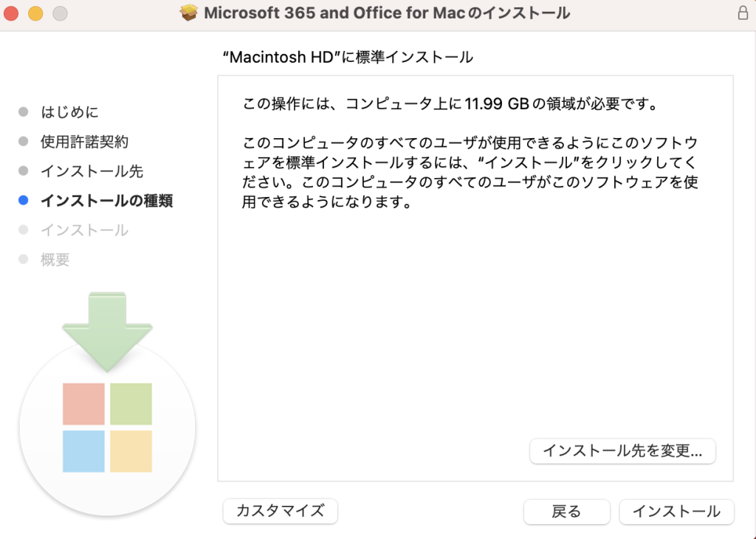The height and width of the screenshot is (539, 756).
Task: Select the はじめに step in sidebar
Action: (x=69, y=112)
